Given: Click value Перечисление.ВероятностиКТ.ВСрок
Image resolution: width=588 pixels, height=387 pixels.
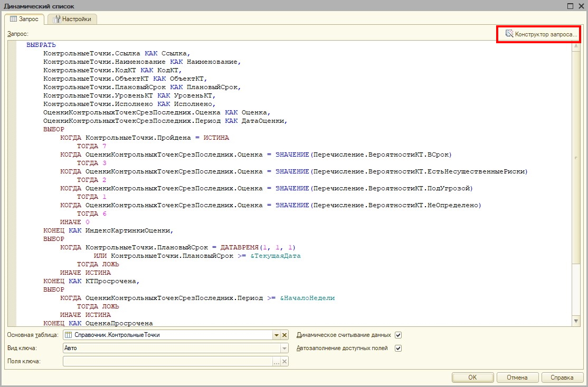Looking at the screenshot, I should click(x=382, y=154).
